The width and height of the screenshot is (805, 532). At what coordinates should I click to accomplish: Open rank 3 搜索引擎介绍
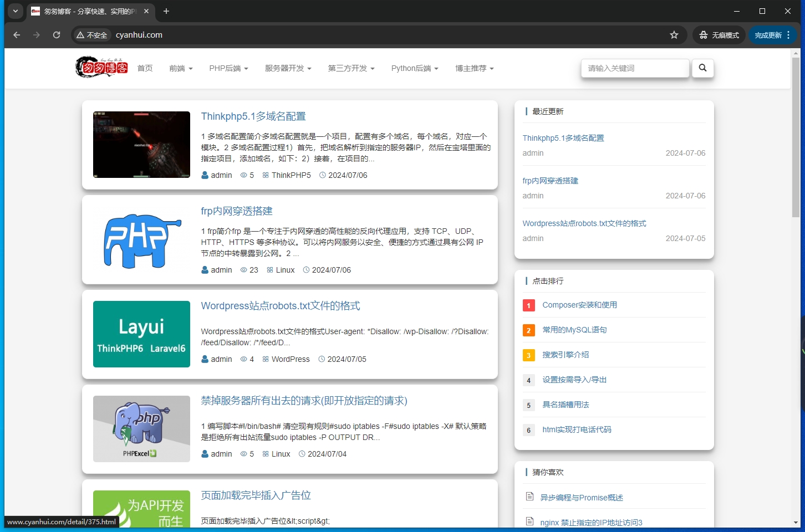point(565,355)
